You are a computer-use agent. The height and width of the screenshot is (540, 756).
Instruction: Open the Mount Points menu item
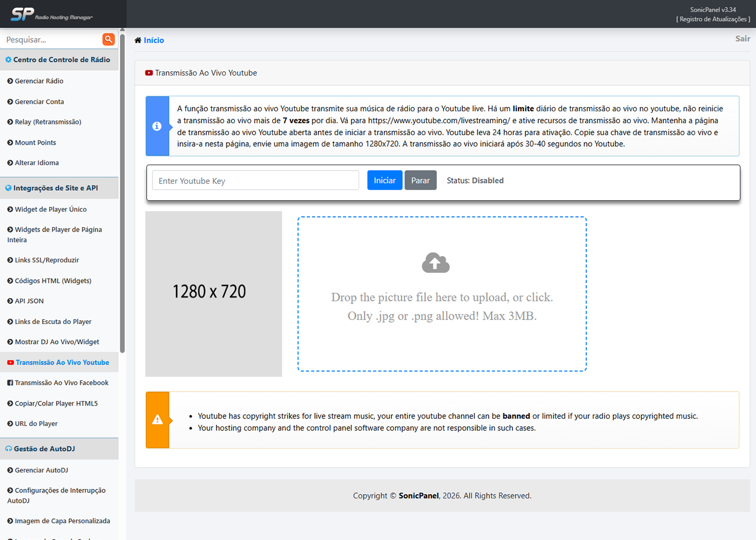(x=35, y=143)
